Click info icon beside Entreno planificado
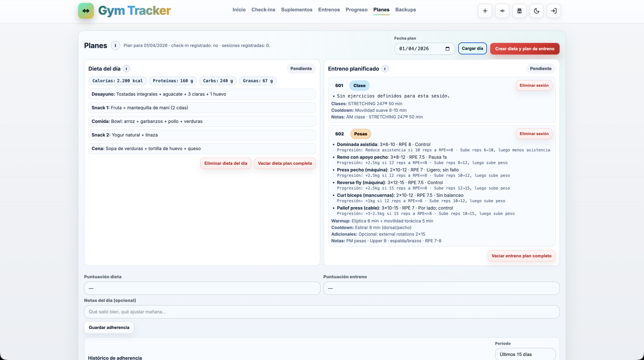644x360 pixels. (x=385, y=68)
